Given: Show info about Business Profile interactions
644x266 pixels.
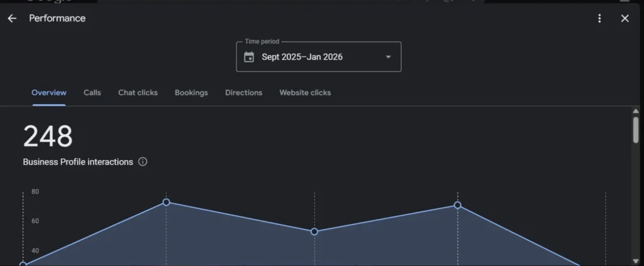Looking at the screenshot, I should coord(143,162).
